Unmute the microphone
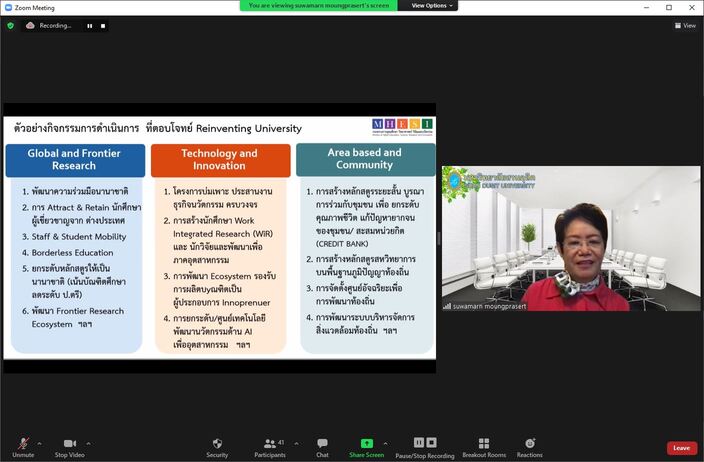The image size is (704, 462). click(x=23, y=447)
